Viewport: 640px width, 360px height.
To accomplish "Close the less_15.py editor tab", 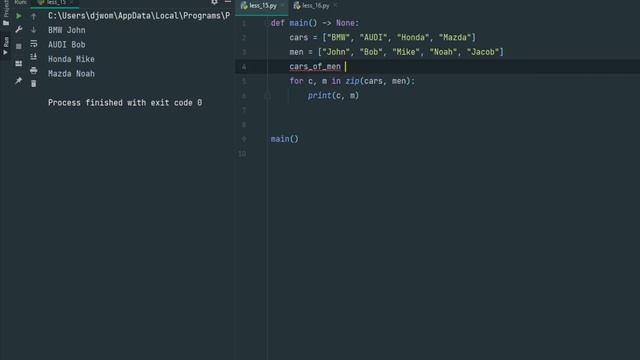I will (282, 6).
